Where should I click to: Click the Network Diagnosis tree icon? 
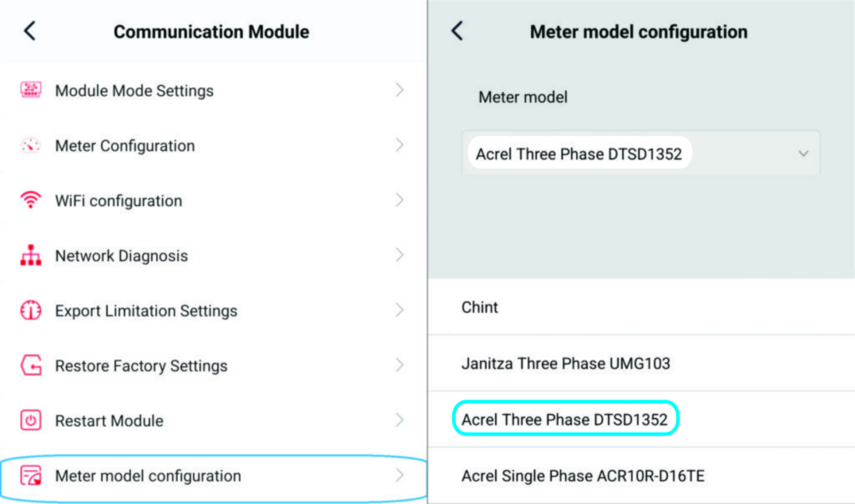[x=31, y=255]
